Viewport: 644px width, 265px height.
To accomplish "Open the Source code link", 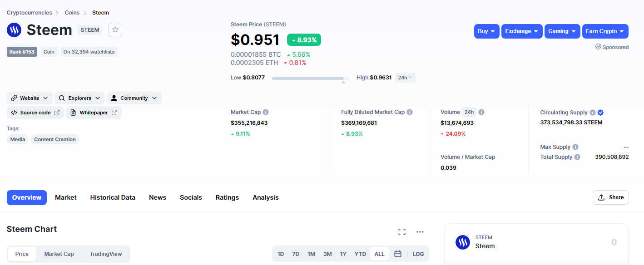I will coord(35,113).
